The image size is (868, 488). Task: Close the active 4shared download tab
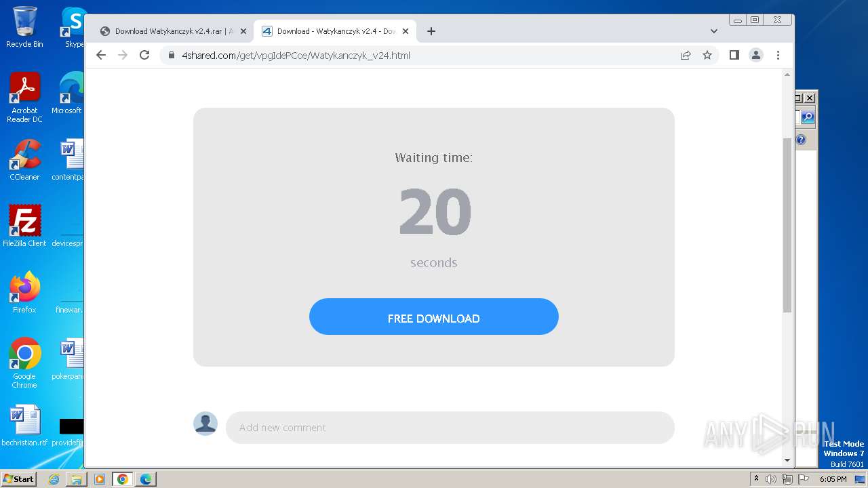click(406, 31)
